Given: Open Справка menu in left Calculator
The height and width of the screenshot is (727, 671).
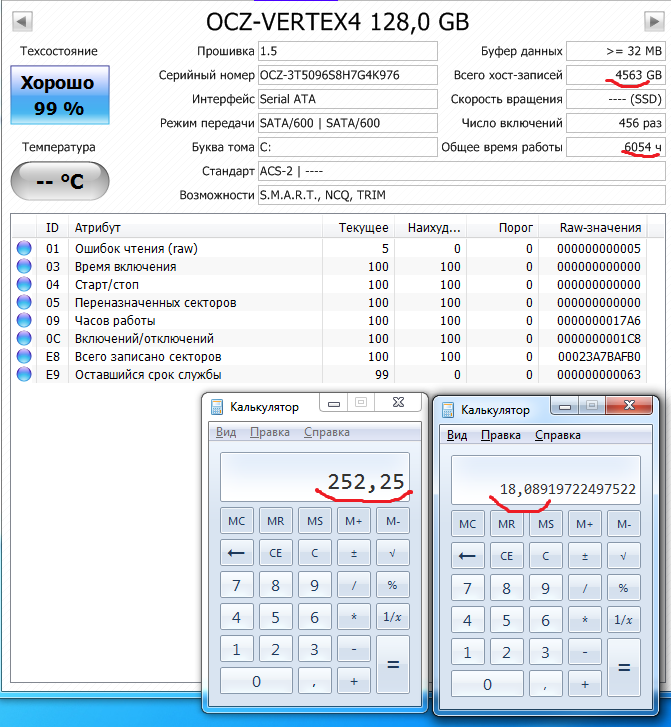Looking at the screenshot, I should click(327, 432).
